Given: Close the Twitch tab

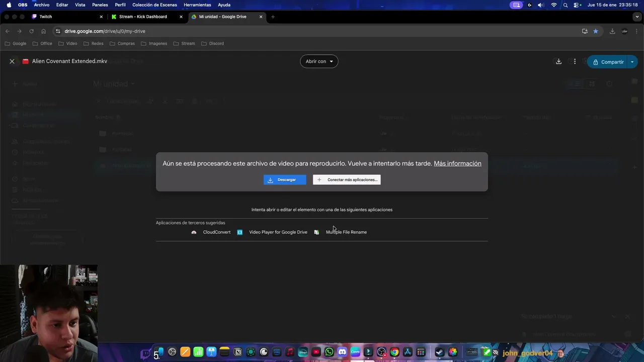Looking at the screenshot, I should pyautogui.click(x=101, y=17).
